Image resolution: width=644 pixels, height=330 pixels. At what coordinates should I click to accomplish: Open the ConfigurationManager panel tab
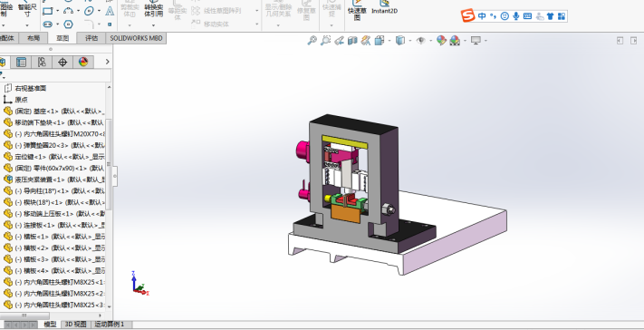pyautogui.click(x=42, y=62)
